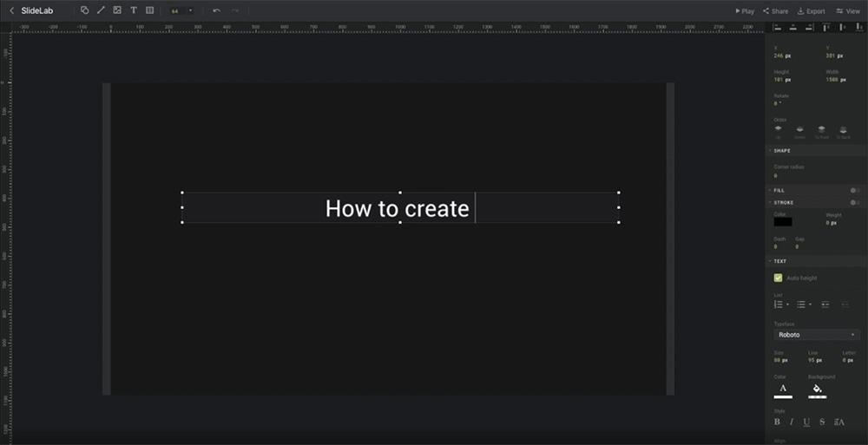This screenshot has height=445, width=868.
Task: Bring the object To front
Action: point(821,132)
